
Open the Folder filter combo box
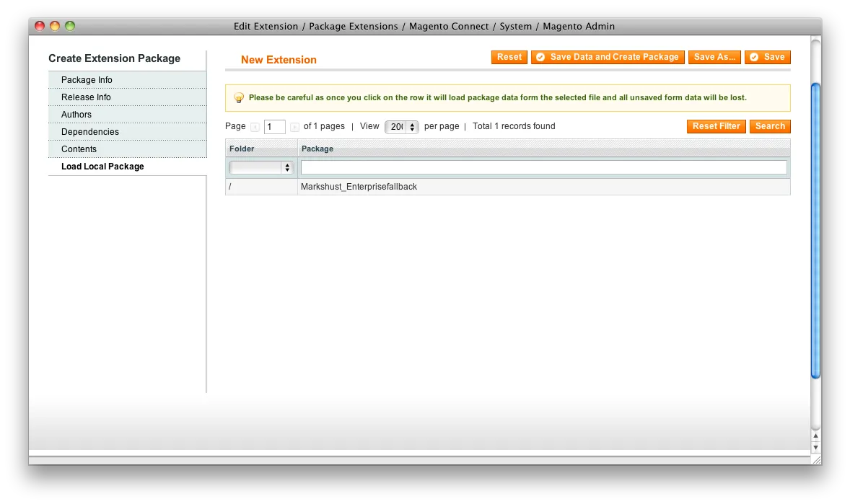pyautogui.click(x=260, y=167)
